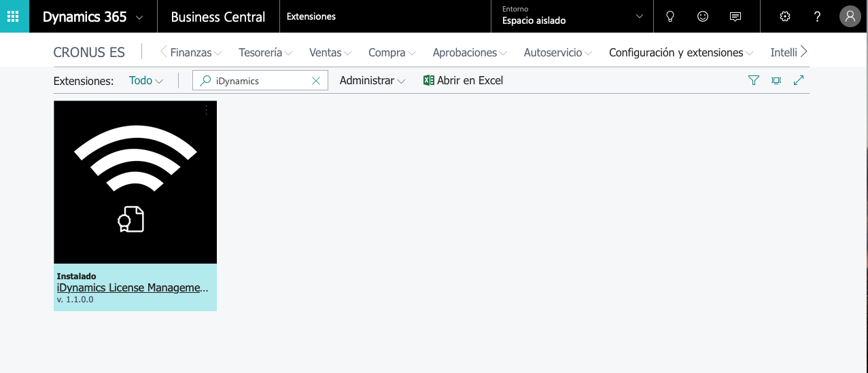Open the partially visible Intelli menu

coord(784,52)
